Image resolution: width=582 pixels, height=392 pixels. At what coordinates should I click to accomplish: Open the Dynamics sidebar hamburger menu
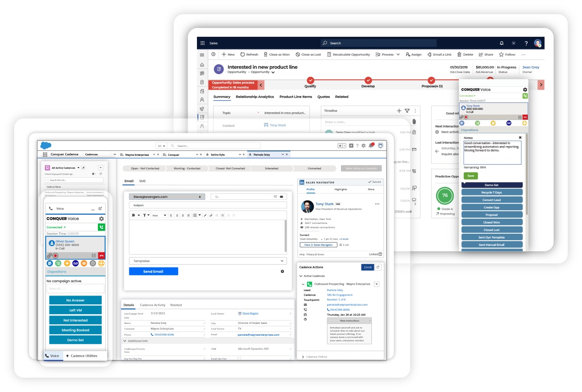tap(202, 55)
